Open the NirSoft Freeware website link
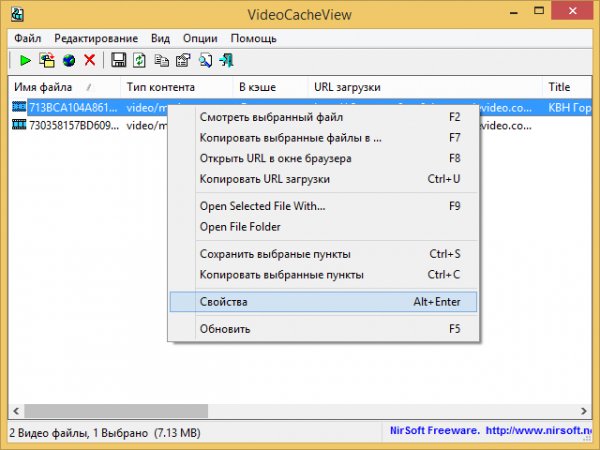 click(x=491, y=431)
